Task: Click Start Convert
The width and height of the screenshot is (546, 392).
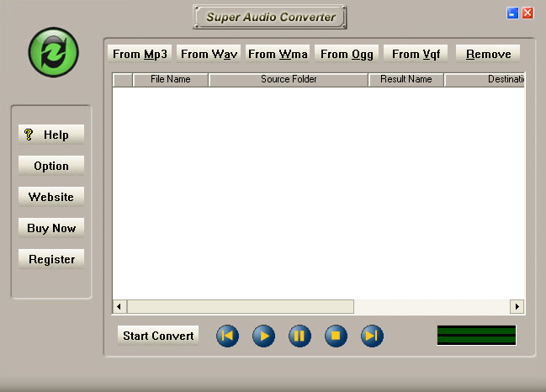Action: (x=158, y=336)
